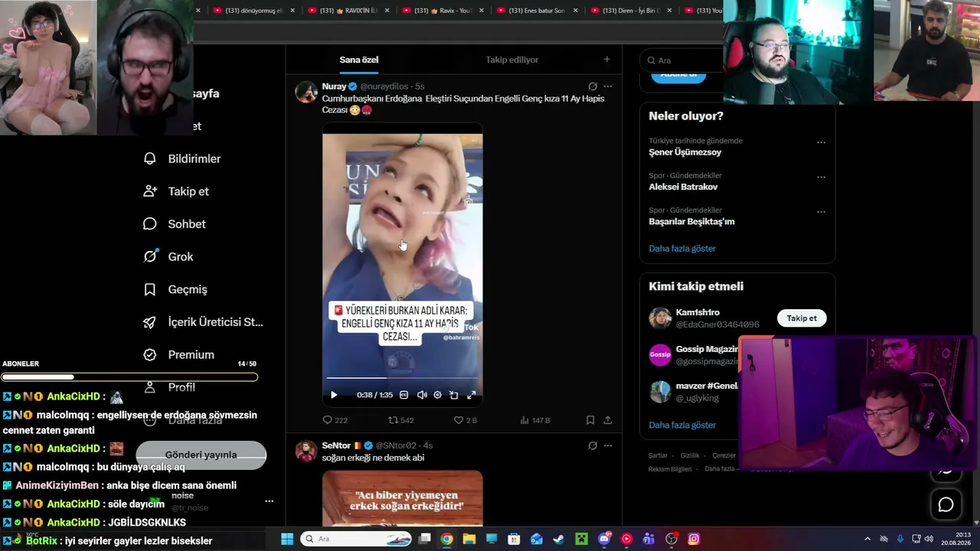Like Nuray's post with heart icon
Viewport: 980px width, 551px height.
point(459,420)
